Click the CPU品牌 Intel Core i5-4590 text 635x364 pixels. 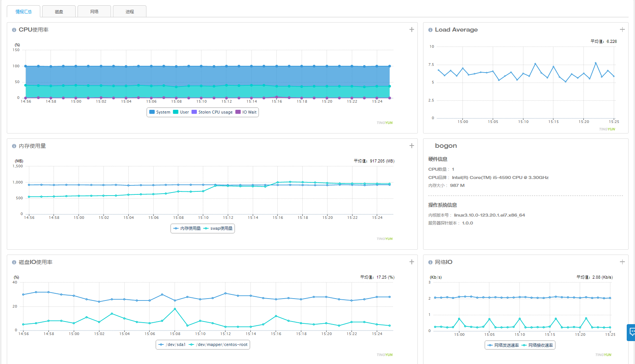coord(488,177)
